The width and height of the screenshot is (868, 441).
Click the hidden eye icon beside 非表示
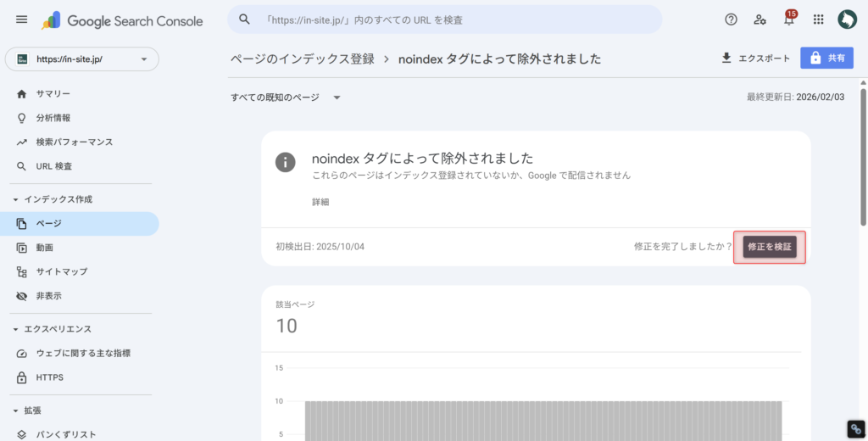click(21, 296)
